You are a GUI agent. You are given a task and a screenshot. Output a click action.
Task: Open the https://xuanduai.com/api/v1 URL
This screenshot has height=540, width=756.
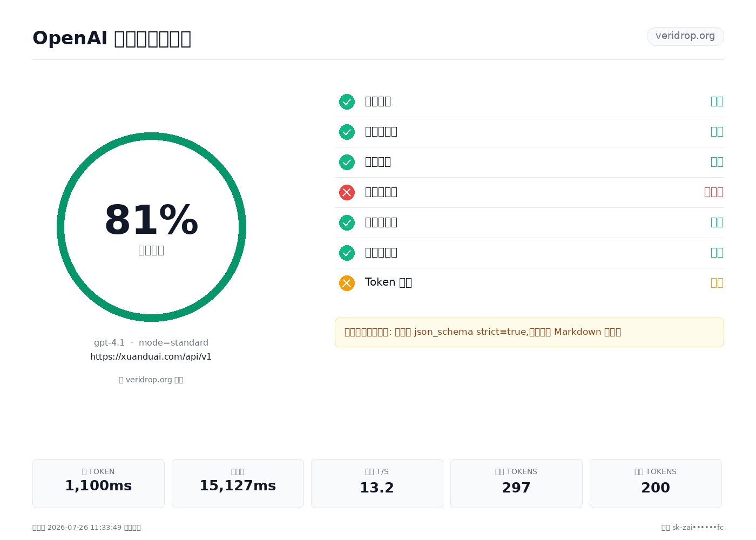pyautogui.click(x=151, y=357)
